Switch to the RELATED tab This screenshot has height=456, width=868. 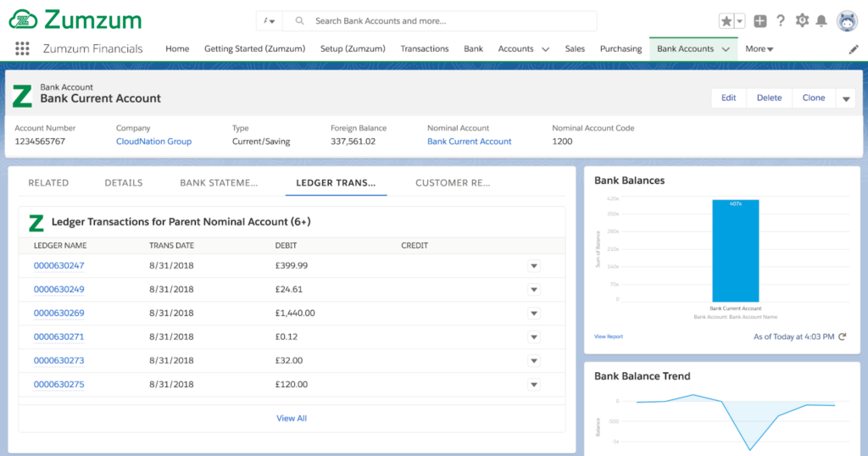coord(48,182)
